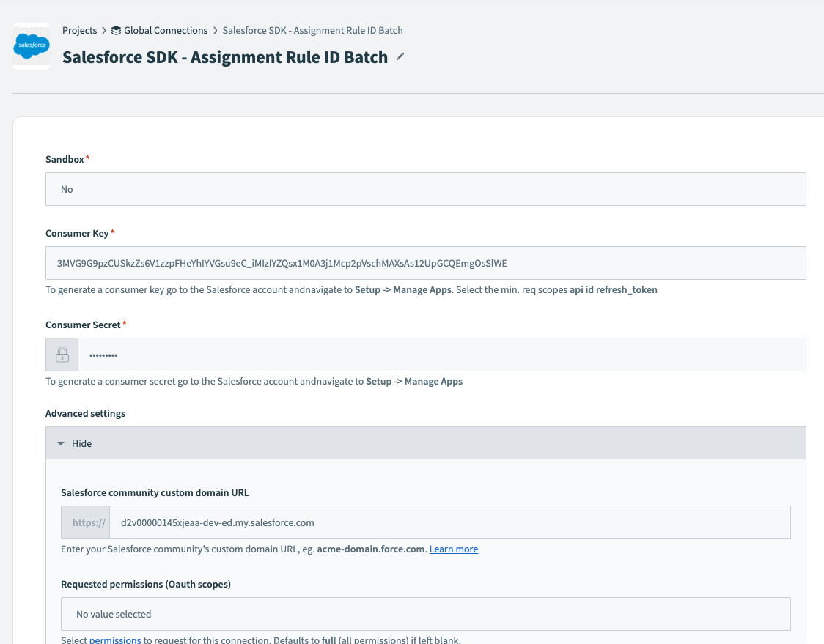Screen dimensions: 824x644
Task: Select the connection title heading text
Action: (224, 56)
